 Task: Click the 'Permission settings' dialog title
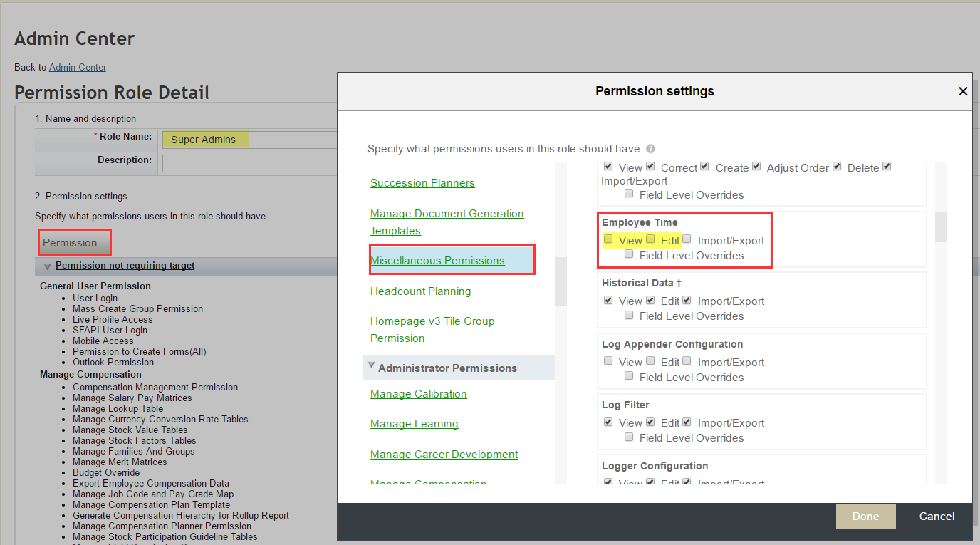coord(655,91)
